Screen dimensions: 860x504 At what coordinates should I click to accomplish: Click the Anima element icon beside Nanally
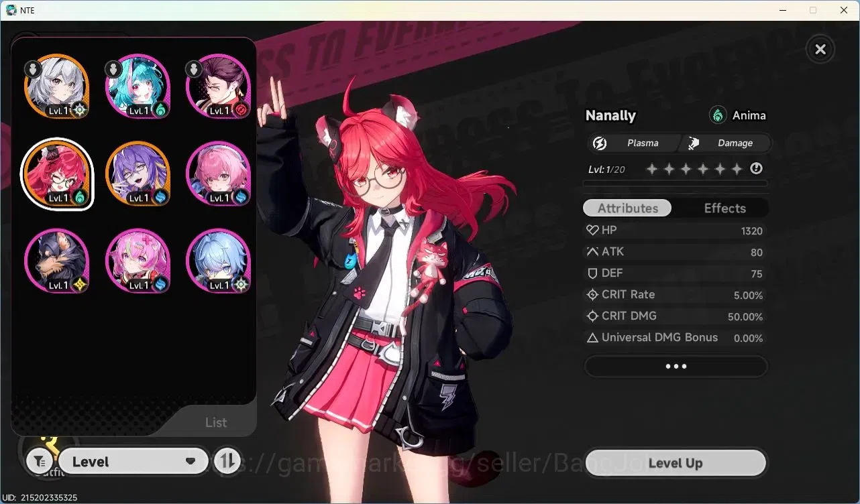718,115
